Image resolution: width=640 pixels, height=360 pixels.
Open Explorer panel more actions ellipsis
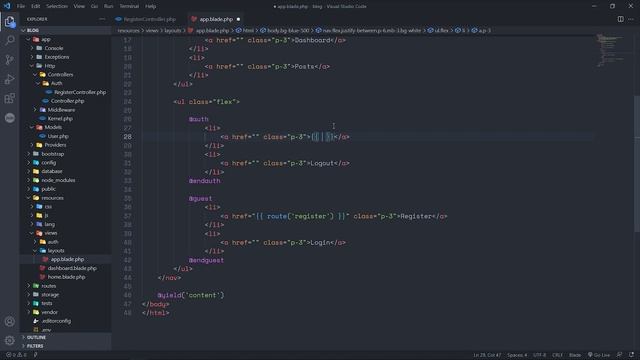click(102, 19)
